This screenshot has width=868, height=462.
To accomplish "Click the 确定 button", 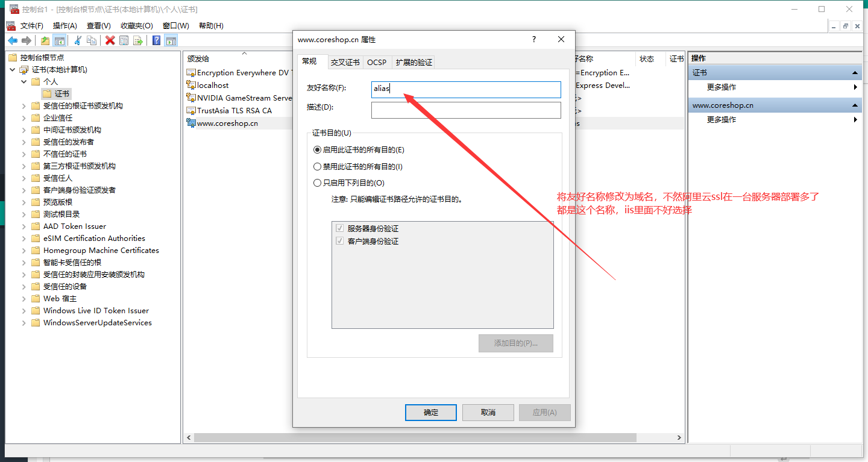I will coord(431,413).
